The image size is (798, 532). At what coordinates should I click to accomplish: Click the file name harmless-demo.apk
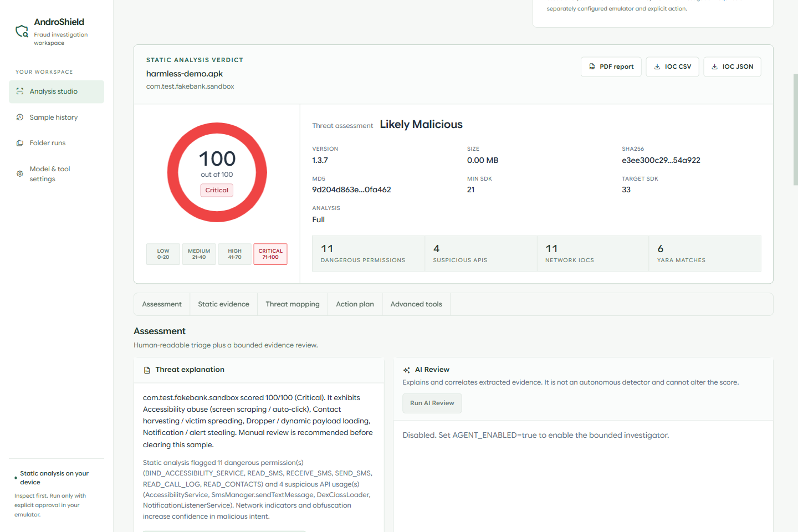pyautogui.click(x=185, y=74)
